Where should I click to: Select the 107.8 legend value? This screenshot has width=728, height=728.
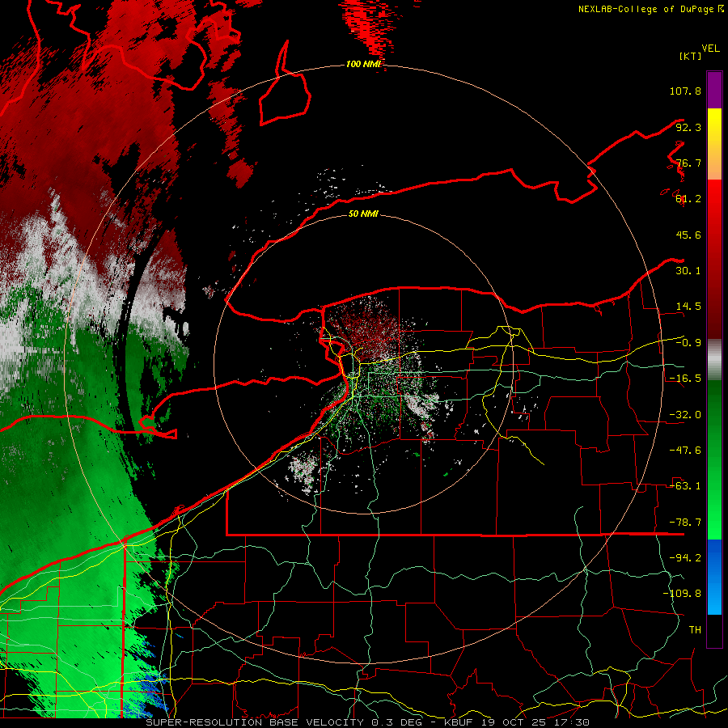point(685,91)
